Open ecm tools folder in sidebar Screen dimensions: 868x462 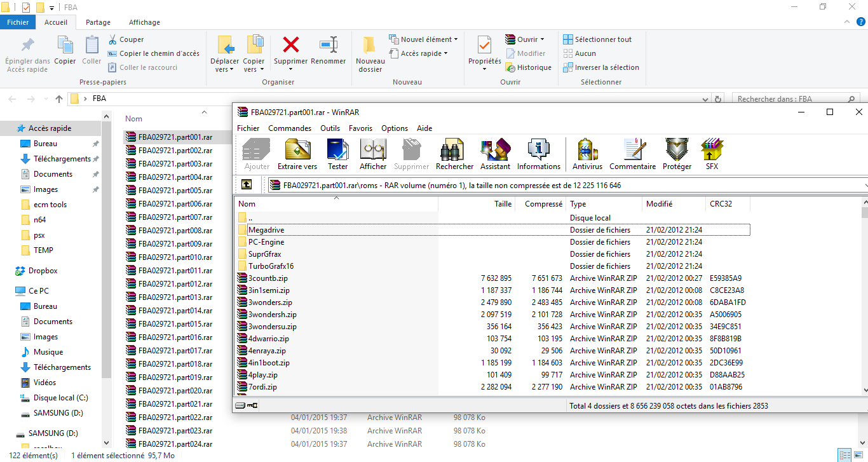[50, 205]
